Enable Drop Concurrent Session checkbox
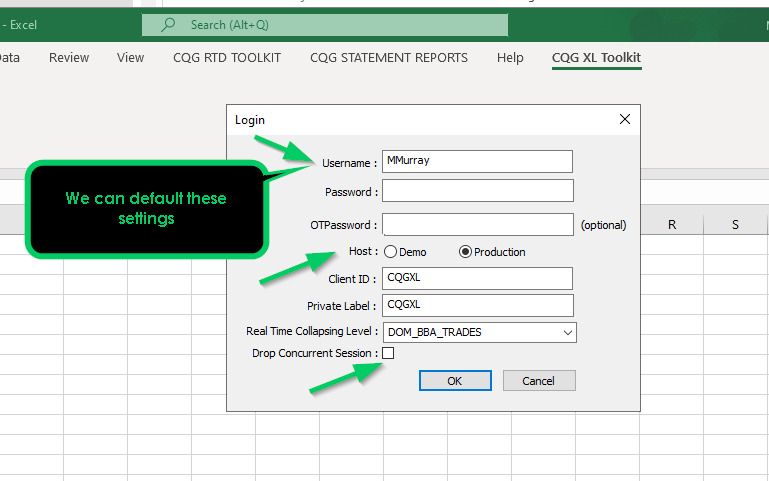769x481 pixels. click(x=388, y=353)
